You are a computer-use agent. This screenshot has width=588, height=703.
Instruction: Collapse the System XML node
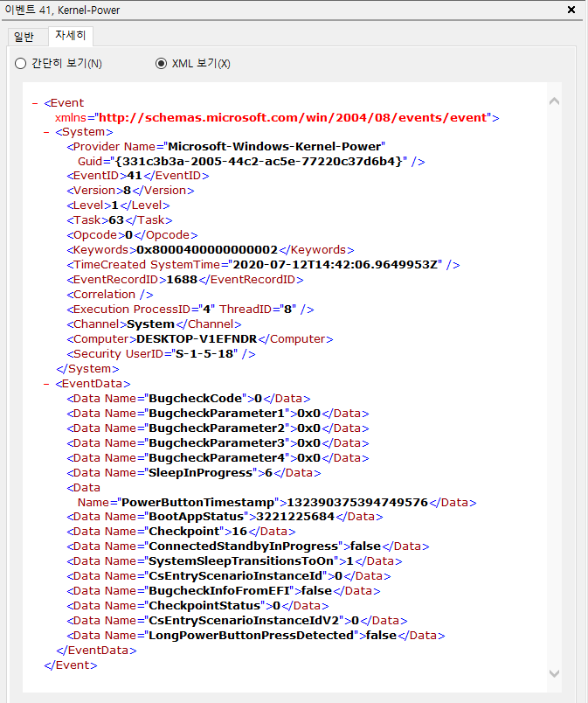tap(47, 132)
